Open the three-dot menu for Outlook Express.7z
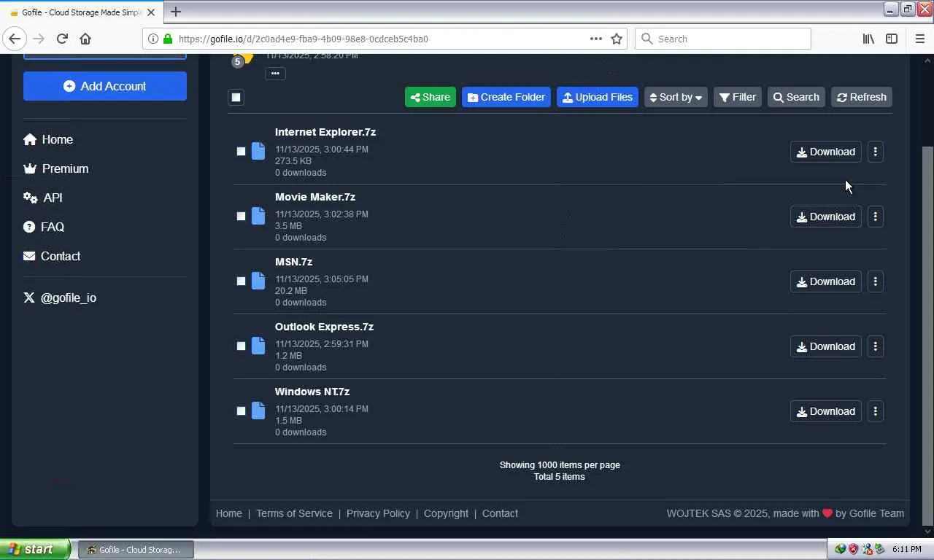The height and width of the screenshot is (560, 934). coord(875,346)
